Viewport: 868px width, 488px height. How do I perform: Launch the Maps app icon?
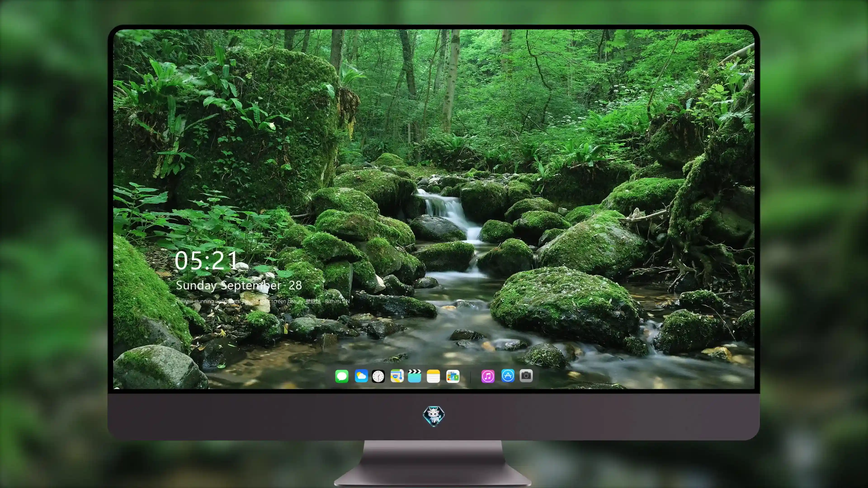point(397,376)
